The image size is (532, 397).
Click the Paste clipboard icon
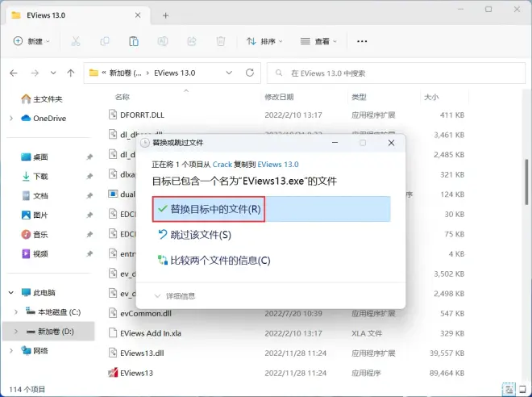[134, 41]
